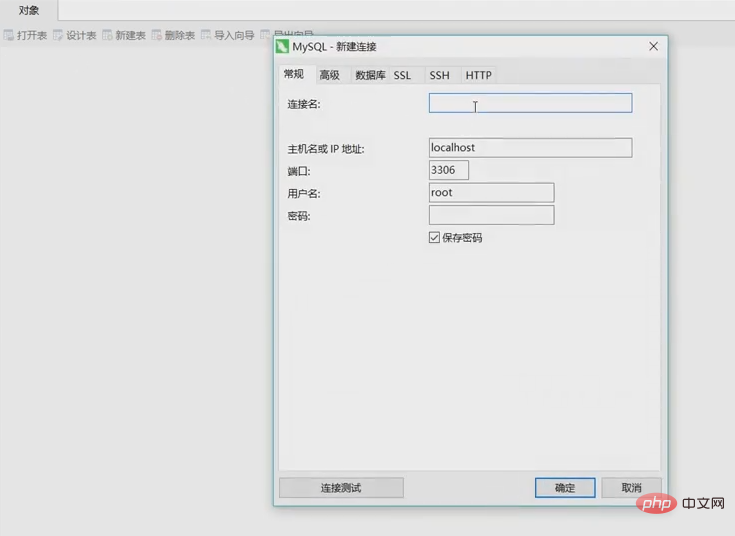Switch to the HTTP tab
735x536 pixels.
point(479,75)
